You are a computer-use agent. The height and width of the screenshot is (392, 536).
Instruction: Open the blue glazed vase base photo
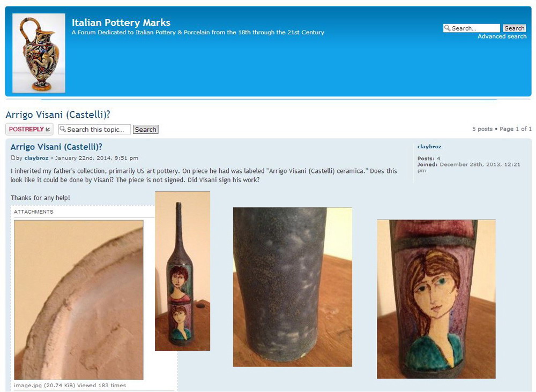tap(293, 287)
